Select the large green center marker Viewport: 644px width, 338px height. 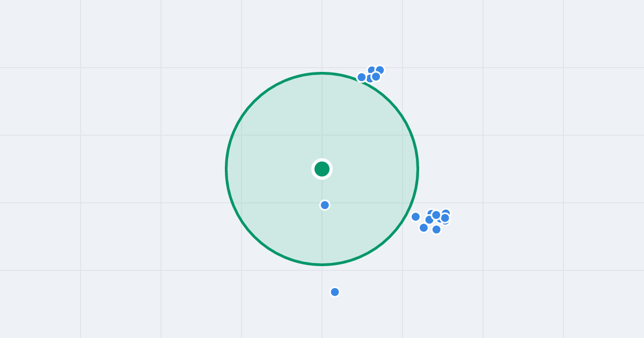[x=322, y=169]
